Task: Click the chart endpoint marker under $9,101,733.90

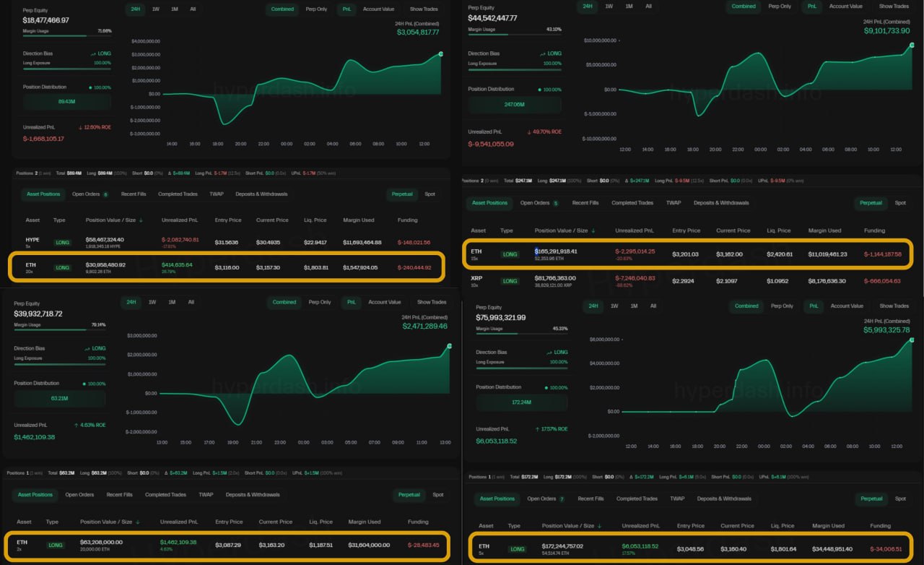Action: 911,45
